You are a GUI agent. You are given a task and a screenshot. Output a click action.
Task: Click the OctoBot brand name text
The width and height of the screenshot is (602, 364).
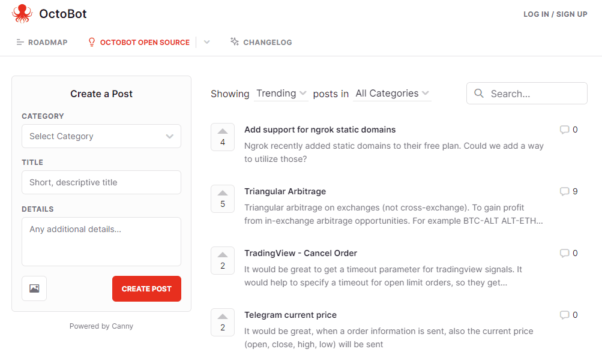coord(63,14)
